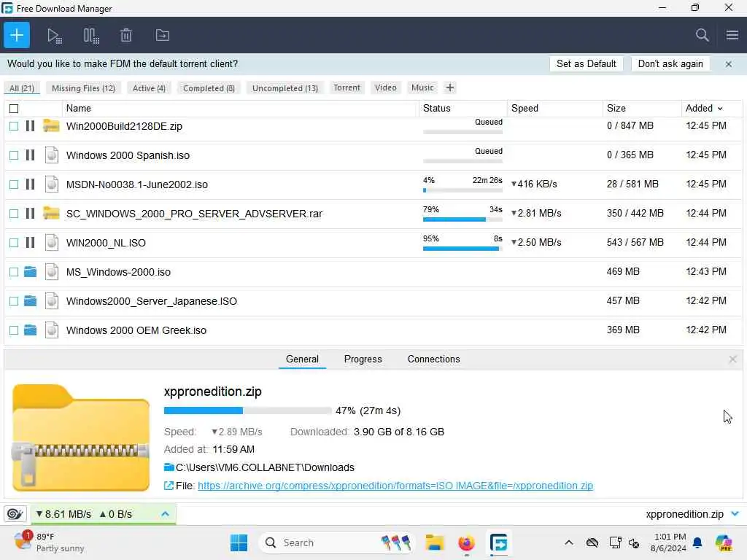The image size is (747, 560).
Task: Click the xppronedition.zip 47% progress bar
Action: tap(247, 411)
